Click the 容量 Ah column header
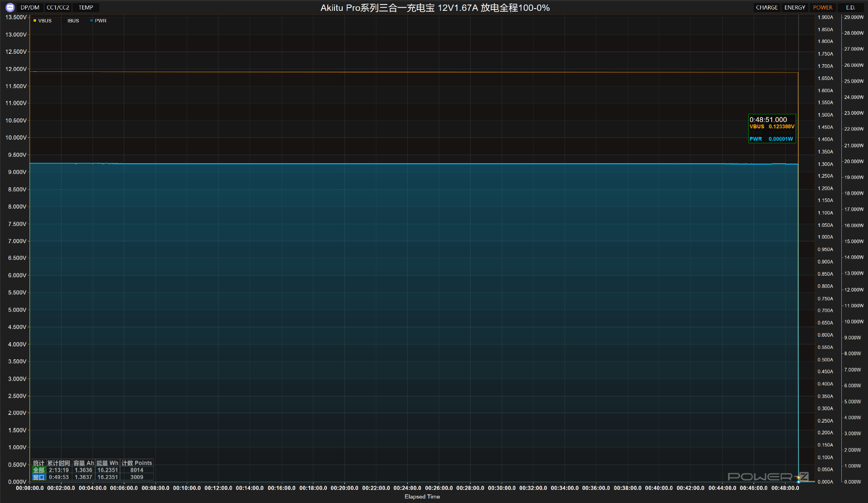Screen dimensions: 868x503 click(84, 463)
